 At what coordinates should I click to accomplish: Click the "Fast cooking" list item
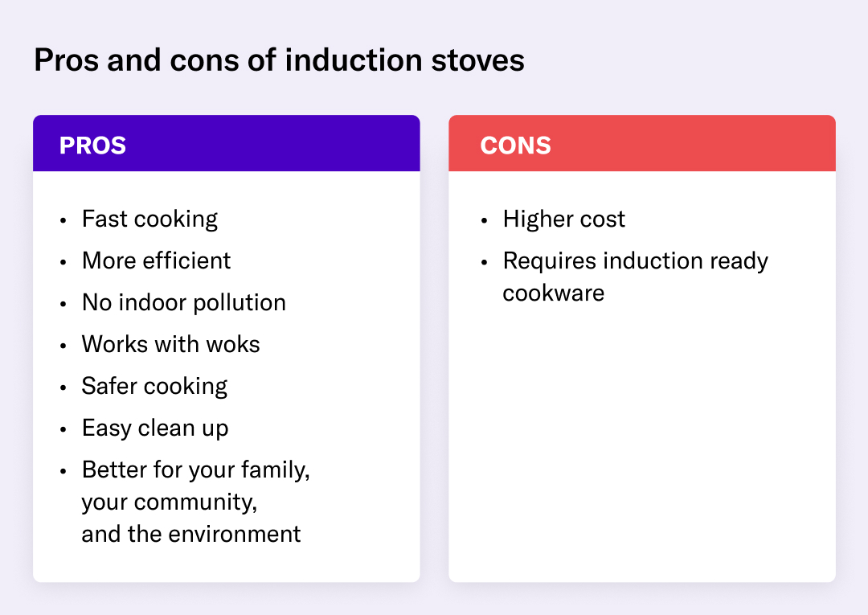click(x=149, y=219)
